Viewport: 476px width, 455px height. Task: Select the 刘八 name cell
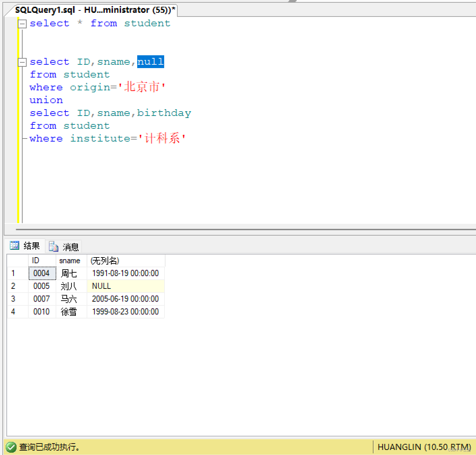pos(71,286)
